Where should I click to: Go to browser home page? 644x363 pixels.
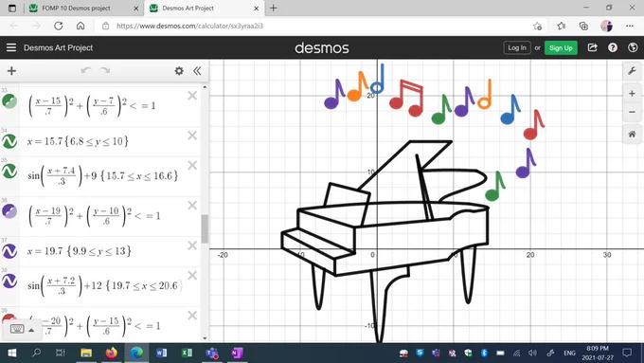pyautogui.click(x=80, y=26)
